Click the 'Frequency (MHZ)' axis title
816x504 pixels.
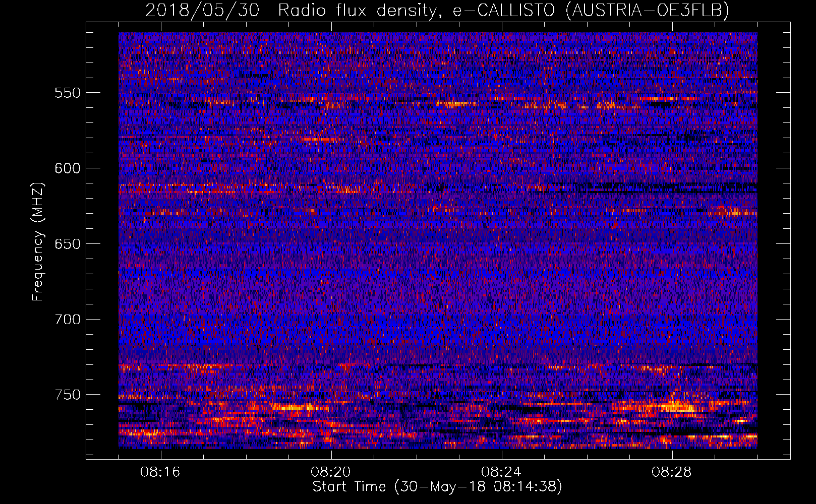tap(38, 241)
